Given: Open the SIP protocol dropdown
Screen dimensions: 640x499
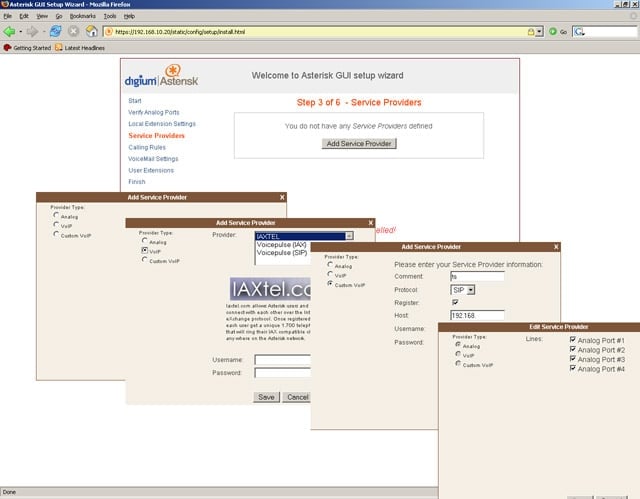Looking at the screenshot, I should 471,290.
